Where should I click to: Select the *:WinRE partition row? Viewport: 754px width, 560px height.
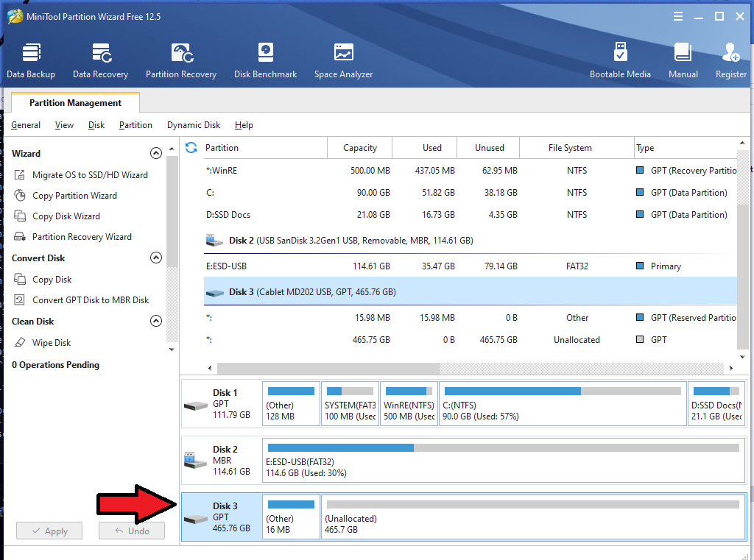[x=471, y=171]
